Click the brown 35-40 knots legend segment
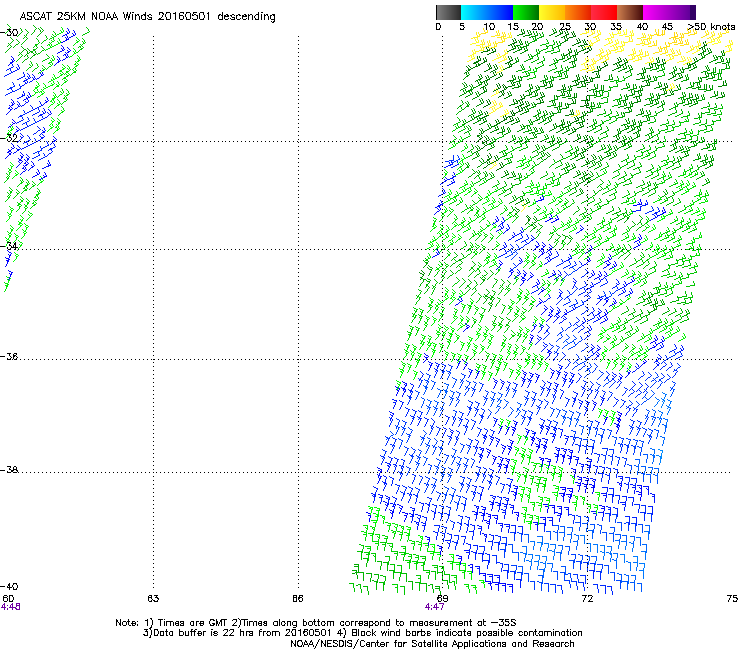Image resolution: width=740 pixels, height=650 pixels. pyautogui.click(x=630, y=12)
